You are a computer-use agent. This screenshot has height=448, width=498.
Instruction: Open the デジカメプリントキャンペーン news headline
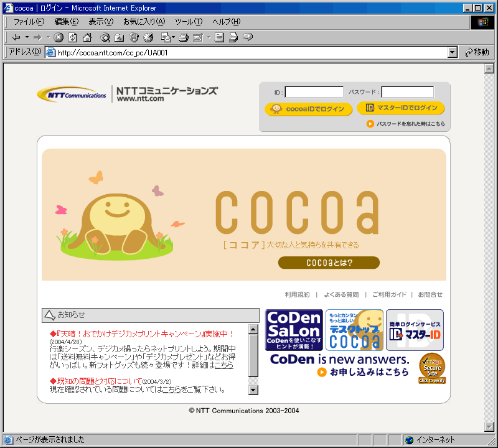[x=142, y=334]
